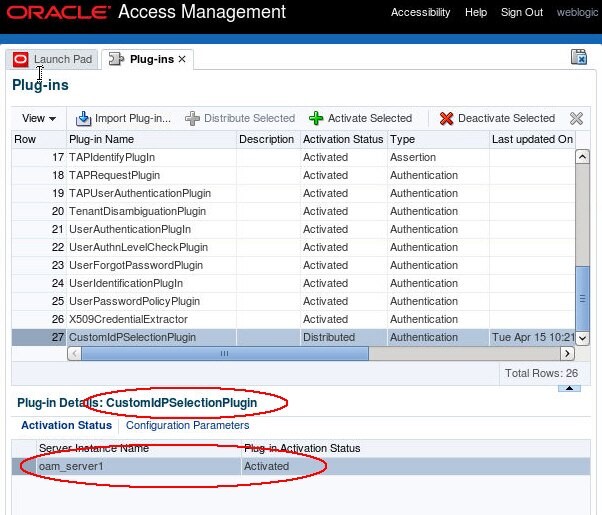Select the UserPasswordPolicyPlugin row

(x=293, y=302)
